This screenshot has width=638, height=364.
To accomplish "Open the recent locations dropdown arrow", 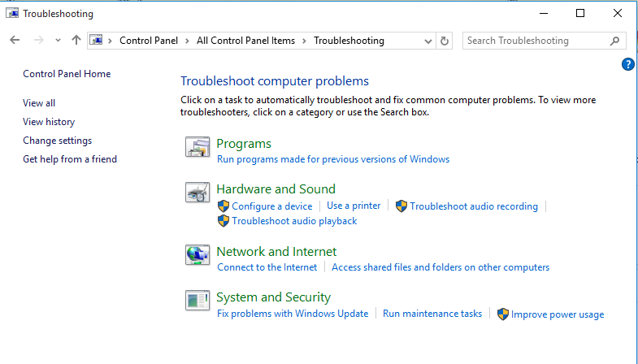I will coord(58,41).
